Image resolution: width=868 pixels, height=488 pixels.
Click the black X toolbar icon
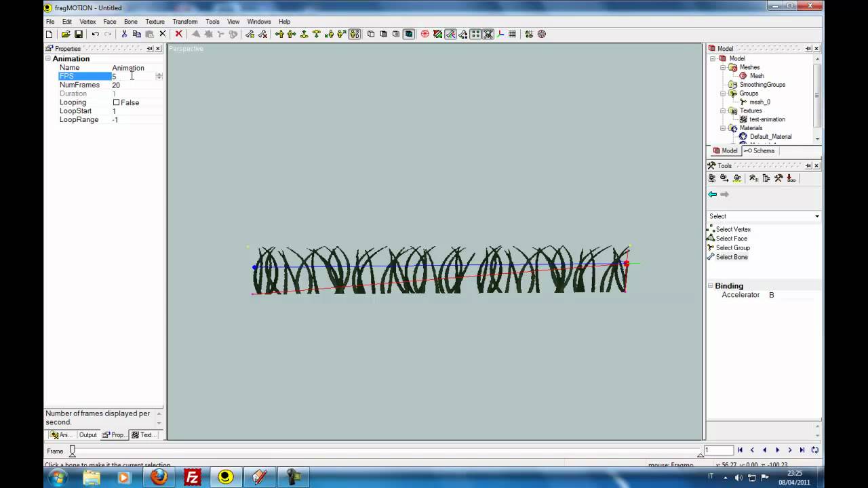pos(163,34)
